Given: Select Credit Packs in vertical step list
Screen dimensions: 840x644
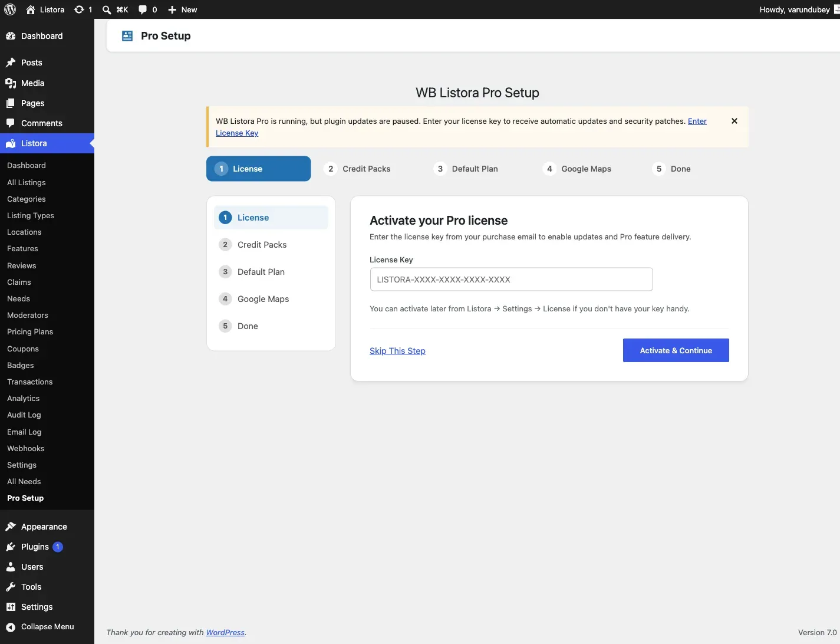Looking at the screenshot, I should coord(271,245).
